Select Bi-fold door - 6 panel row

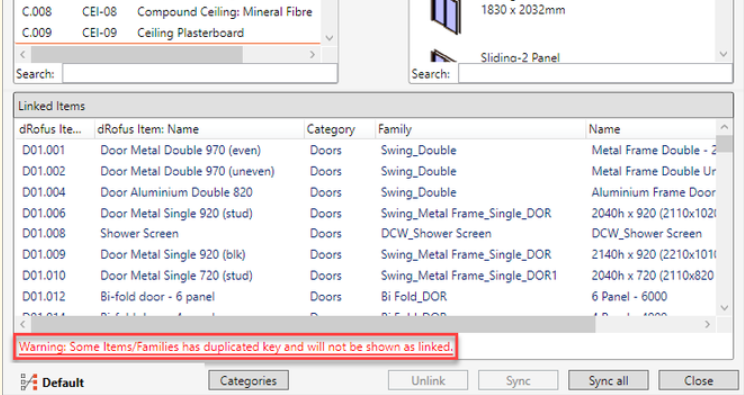(x=366, y=297)
